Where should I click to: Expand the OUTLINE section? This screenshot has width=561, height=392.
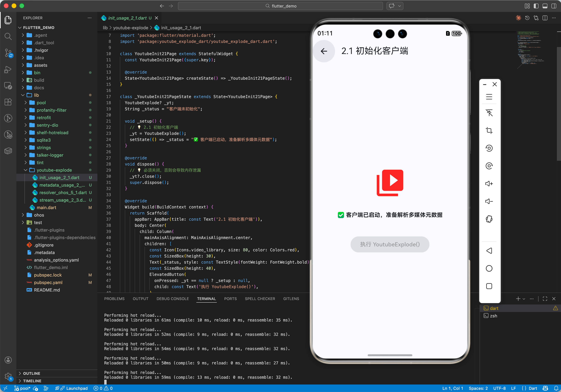click(32, 373)
